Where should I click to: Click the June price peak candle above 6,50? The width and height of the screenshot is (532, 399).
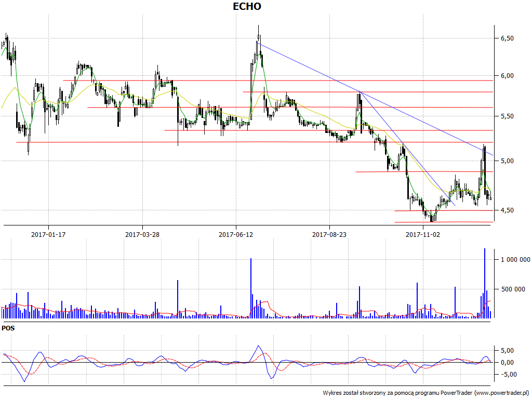pos(259,34)
